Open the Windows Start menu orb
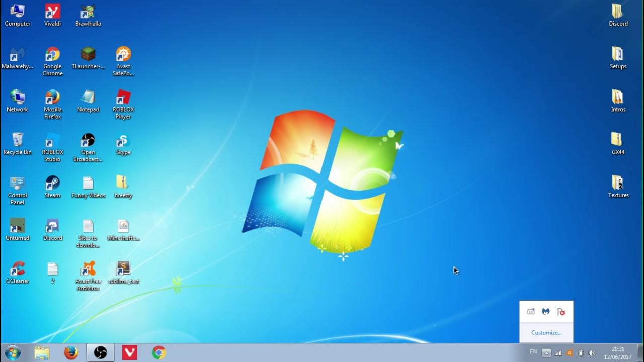644x362 pixels. [x=12, y=353]
